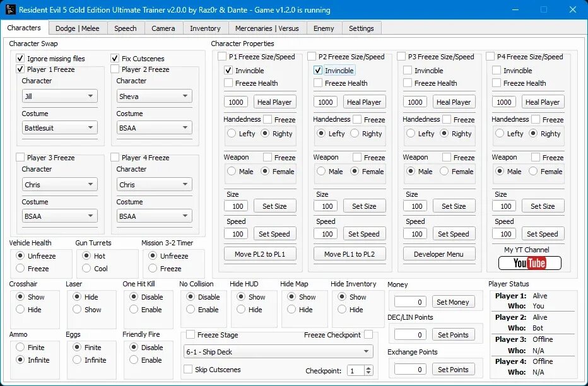This screenshot has width=588, height=386.
Task: Click Set Points for Exchange Points
Action: (453, 370)
